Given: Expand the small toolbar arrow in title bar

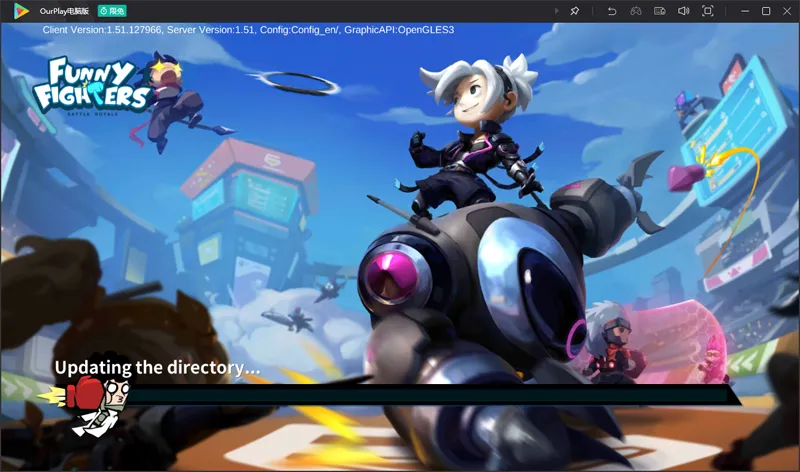Looking at the screenshot, I should [556, 11].
